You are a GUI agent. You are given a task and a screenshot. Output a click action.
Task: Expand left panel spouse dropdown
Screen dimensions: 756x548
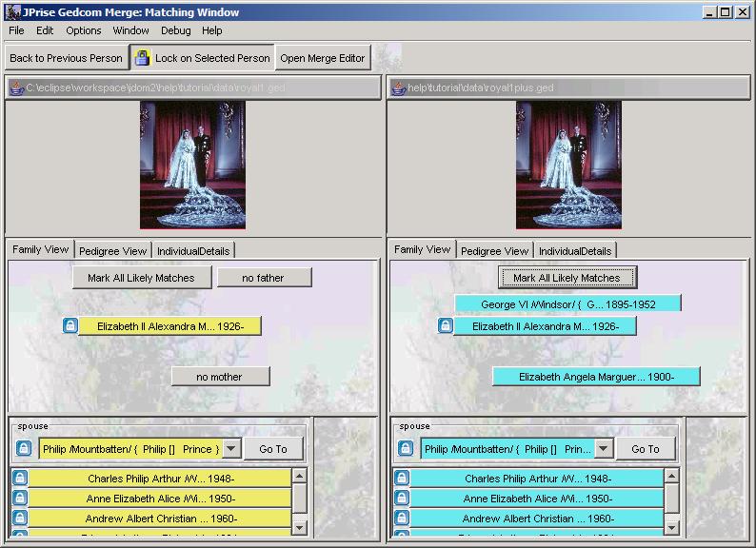coord(231,449)
